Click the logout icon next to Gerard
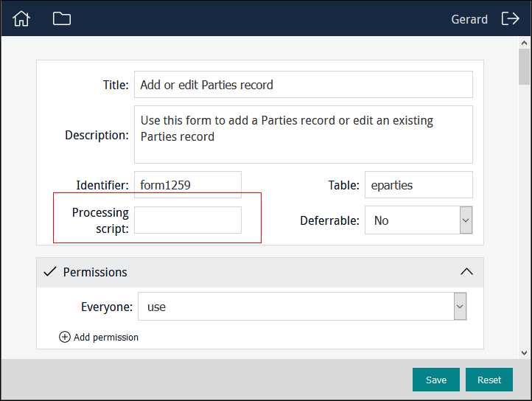 510,19
